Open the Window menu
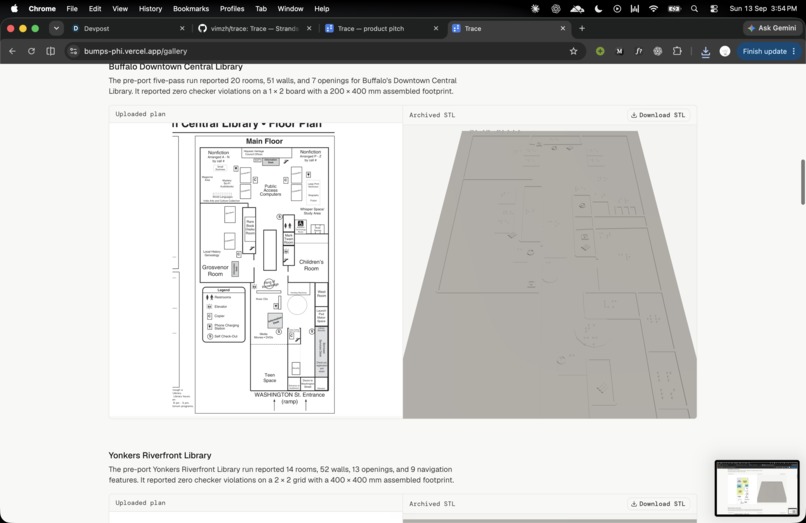806x523 pixels. pyautogui.click(x=290, y=8)
